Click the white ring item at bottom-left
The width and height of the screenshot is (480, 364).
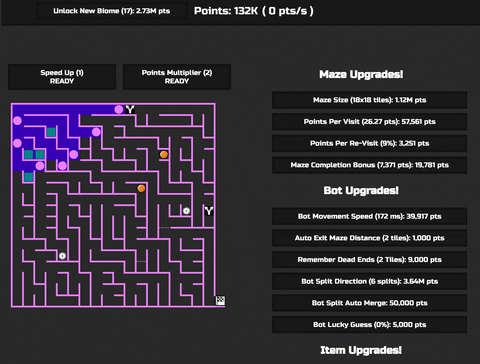coord(62,256)
